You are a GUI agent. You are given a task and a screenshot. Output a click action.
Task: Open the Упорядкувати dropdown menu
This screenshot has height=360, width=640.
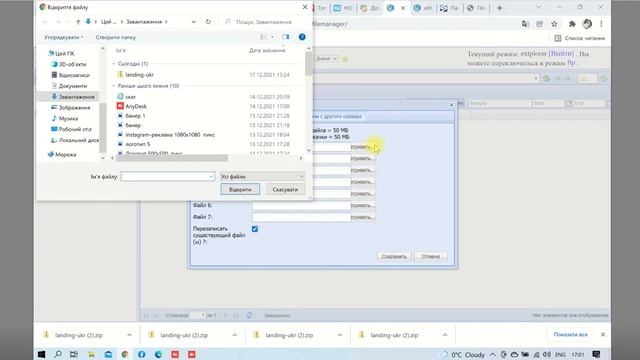click(x=63, y=37)
